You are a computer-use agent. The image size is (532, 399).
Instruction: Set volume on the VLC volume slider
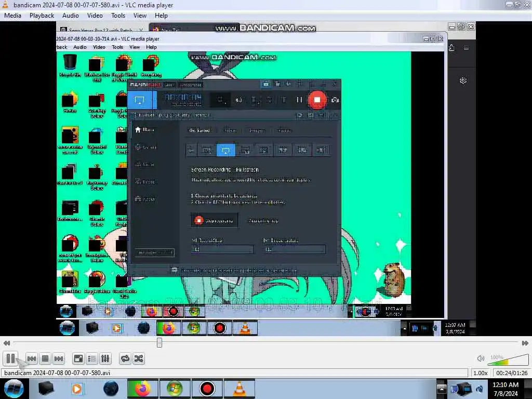(508, 360)
